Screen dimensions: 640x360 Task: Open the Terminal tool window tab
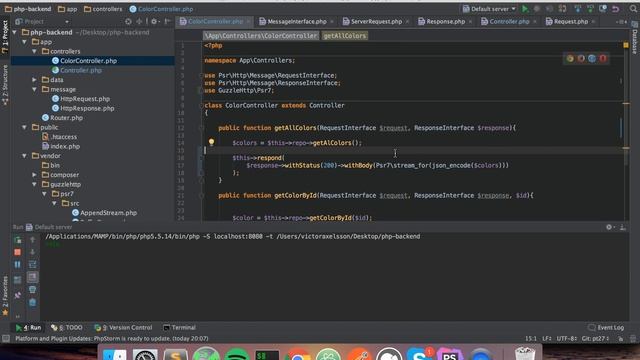[x=179, y=327]
